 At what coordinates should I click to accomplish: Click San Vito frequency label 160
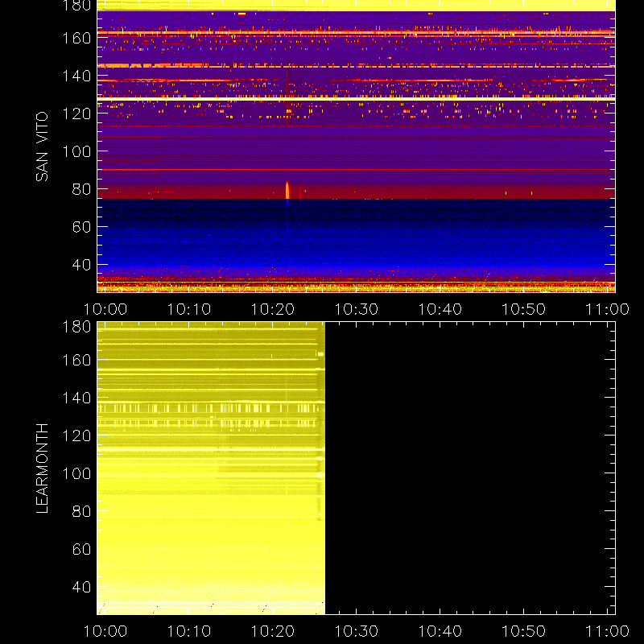tap(76, 38)
